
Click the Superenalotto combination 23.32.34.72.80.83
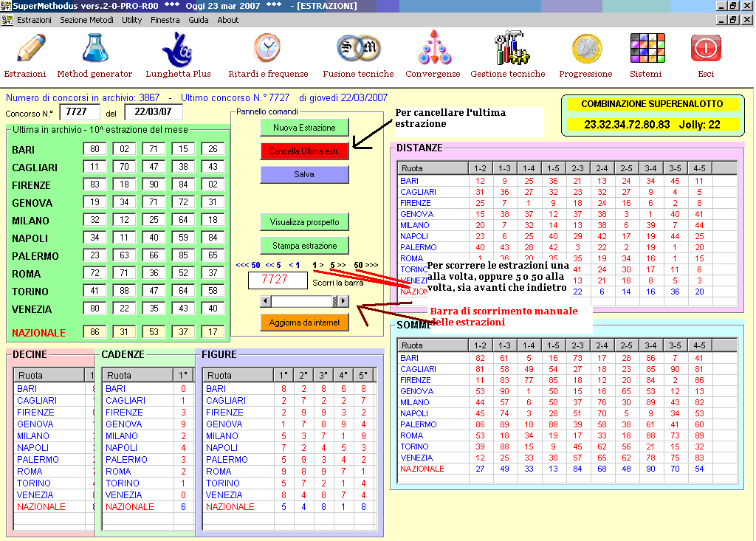(627, 125)
